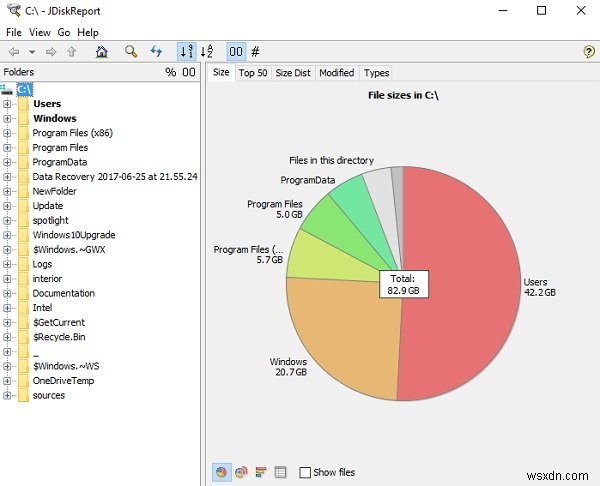
Task: Toggle the # file count display button
Action: point(255,51)
